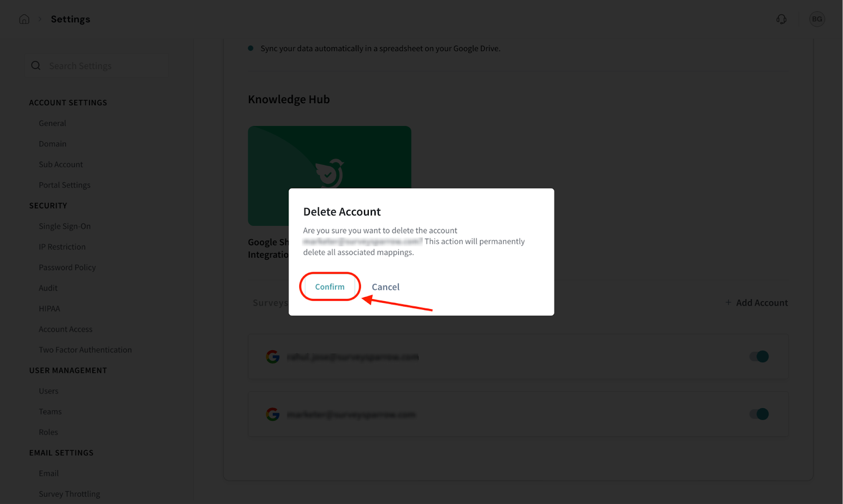Toggle the first Google account switch
The width and height of the screenshot is (843, 504).
pyautogui.click(x=759, y=357)
